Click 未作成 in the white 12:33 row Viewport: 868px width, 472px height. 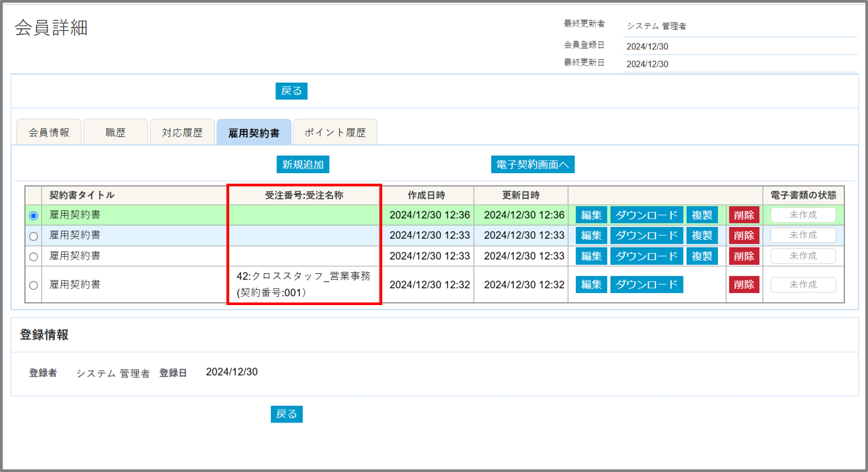pos(803,256)
